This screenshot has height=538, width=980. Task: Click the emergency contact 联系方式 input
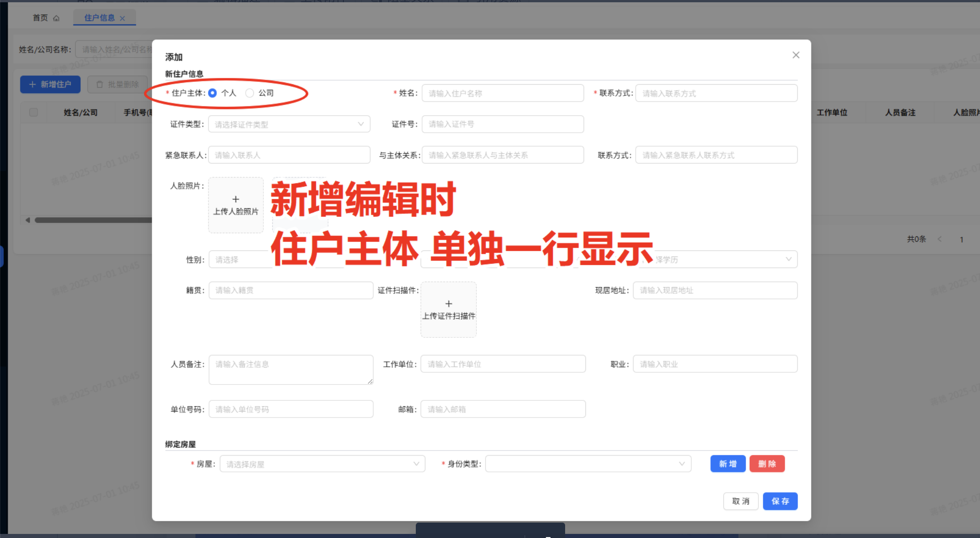click(716, 155)
